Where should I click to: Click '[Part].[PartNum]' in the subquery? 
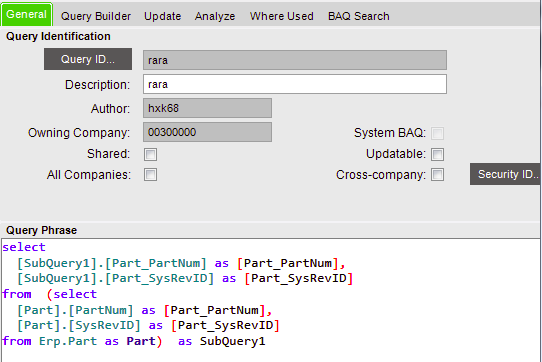tap(75, 310)
